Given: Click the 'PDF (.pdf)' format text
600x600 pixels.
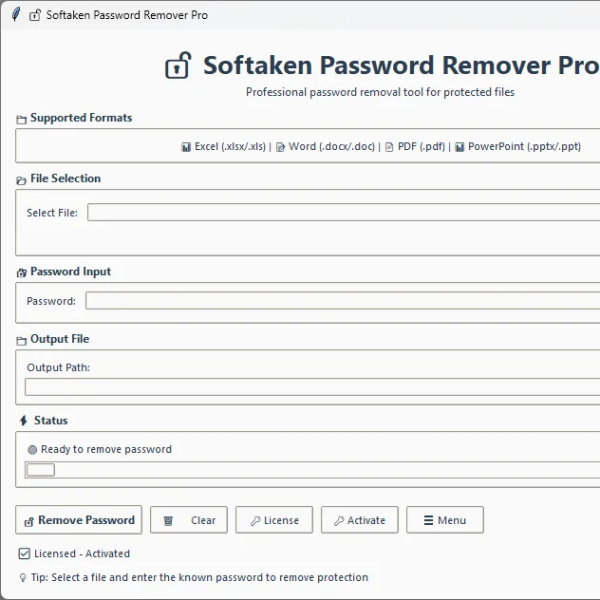Looking at the screenshot, I should coord(421,147).
